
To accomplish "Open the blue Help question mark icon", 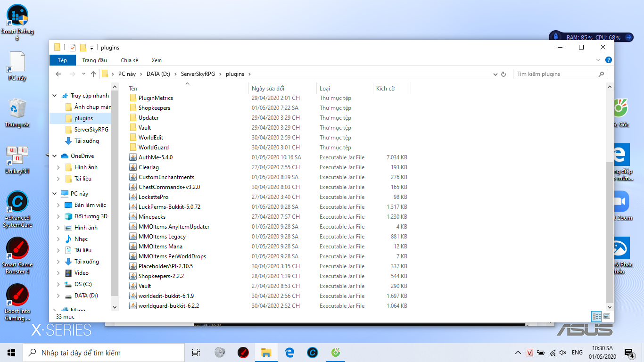I will pyautogui.click(x=608, y=60).
